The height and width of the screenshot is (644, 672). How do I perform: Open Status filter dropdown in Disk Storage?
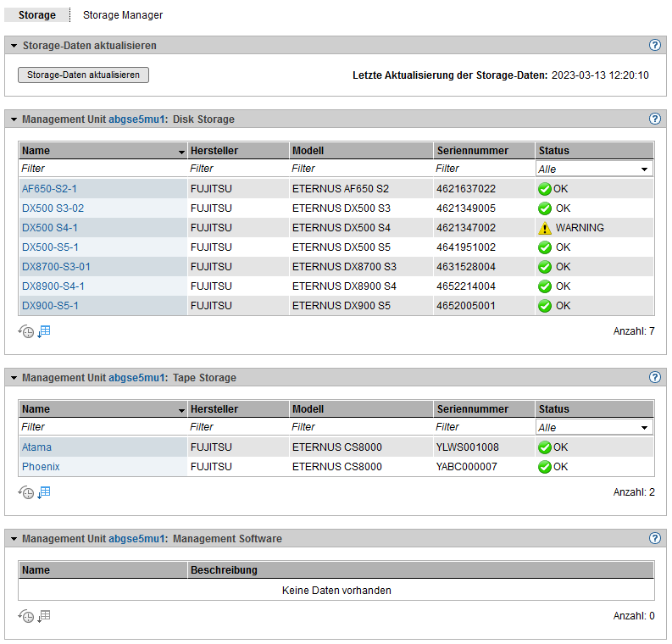coord(594,169)
